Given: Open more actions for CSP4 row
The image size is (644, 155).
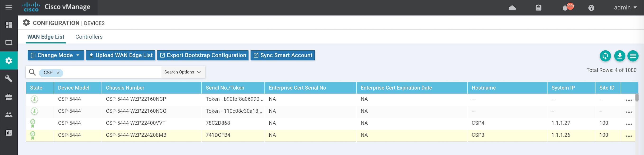Looking at the screenshot, I should [629, 124].
